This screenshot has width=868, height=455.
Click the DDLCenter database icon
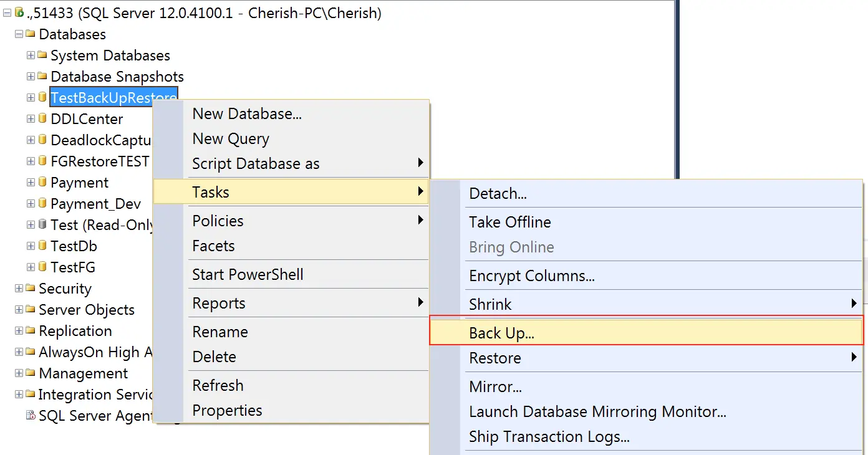(42, 118)
